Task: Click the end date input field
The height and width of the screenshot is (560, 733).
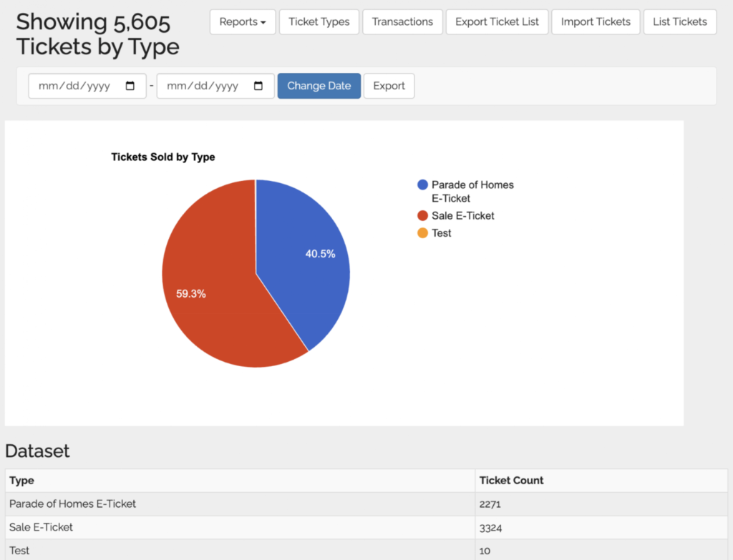Action: click(204, 86)
